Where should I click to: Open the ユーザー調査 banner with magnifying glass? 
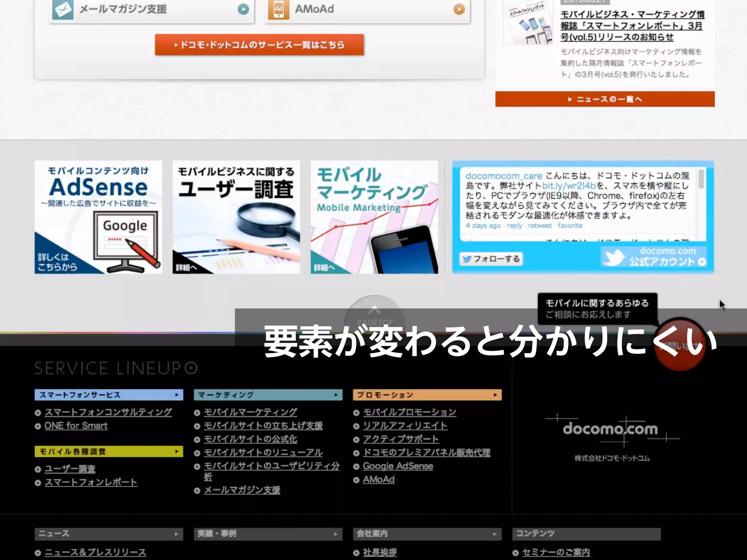click(236, 217)
